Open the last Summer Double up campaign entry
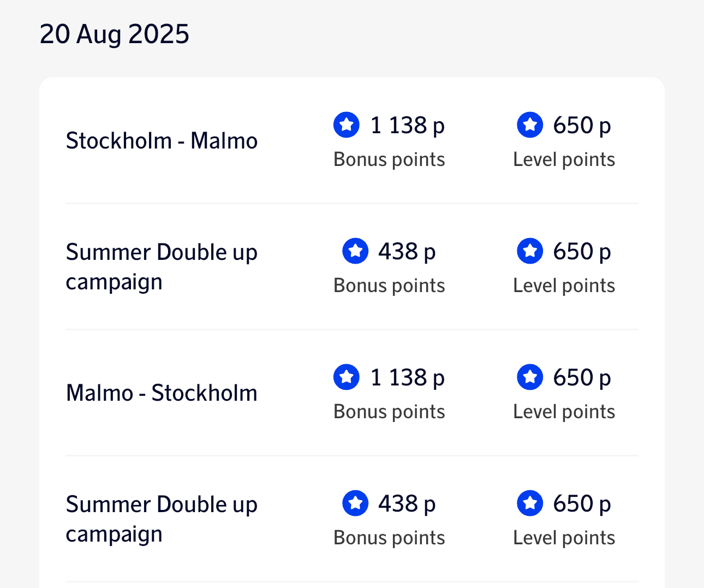 (x=162, y=519)
